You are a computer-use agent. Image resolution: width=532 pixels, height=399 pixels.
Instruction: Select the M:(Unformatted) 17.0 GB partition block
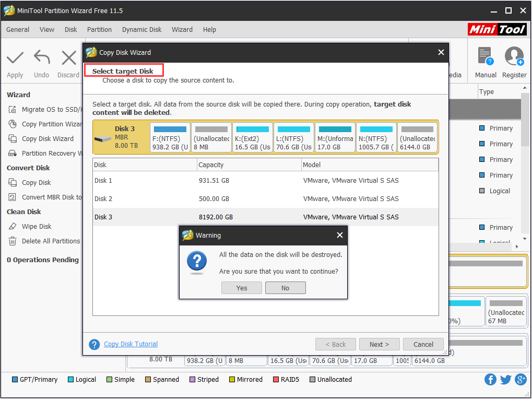coord(335,137)
